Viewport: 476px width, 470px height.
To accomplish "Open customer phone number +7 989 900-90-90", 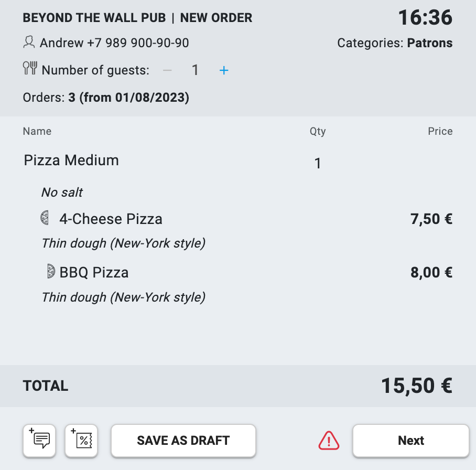I will (138, 43).
